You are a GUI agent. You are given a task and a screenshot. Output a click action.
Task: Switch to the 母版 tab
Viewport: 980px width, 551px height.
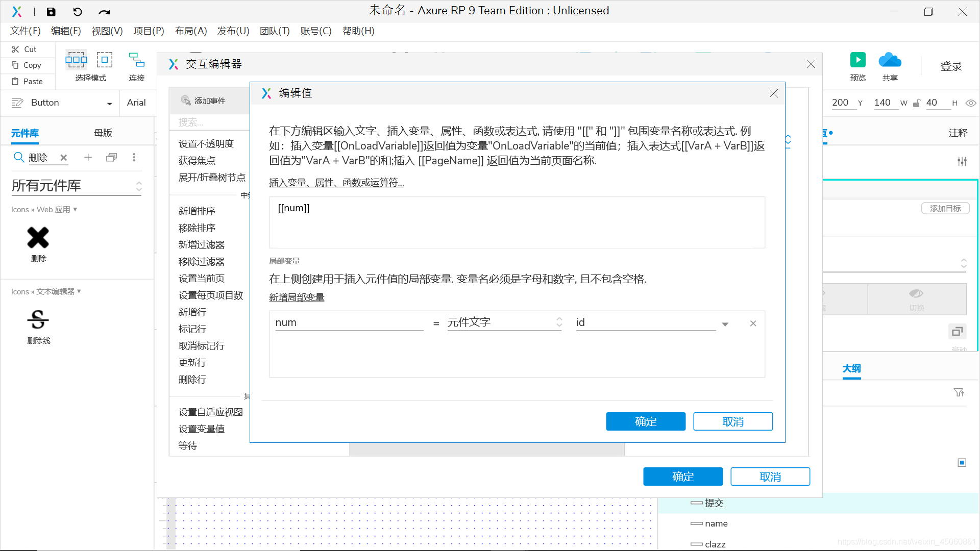(x=103, y=133)
